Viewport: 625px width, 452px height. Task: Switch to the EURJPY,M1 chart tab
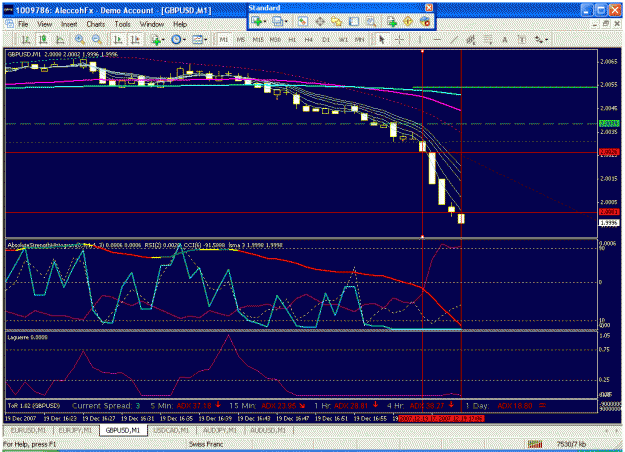coord(75,430)
